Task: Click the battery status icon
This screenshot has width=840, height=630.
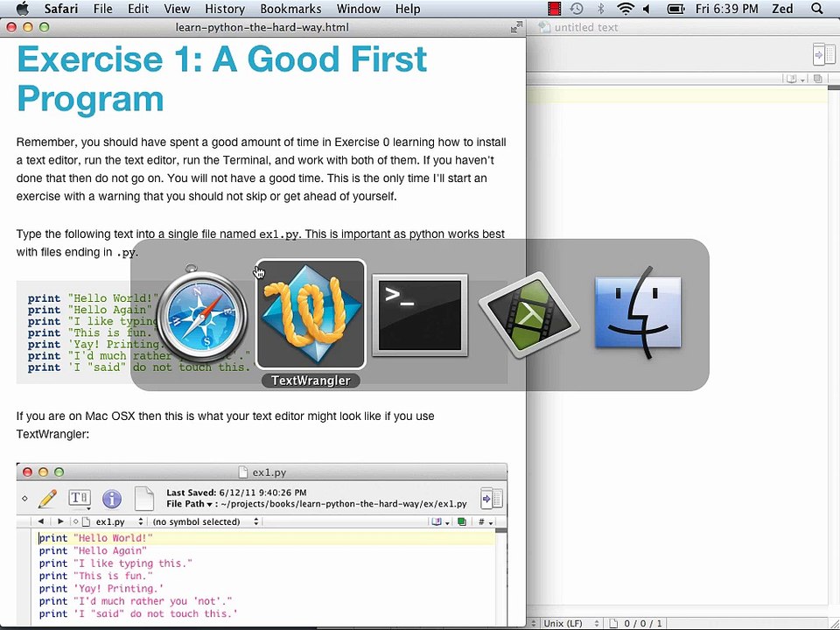Action: (676, 9)
